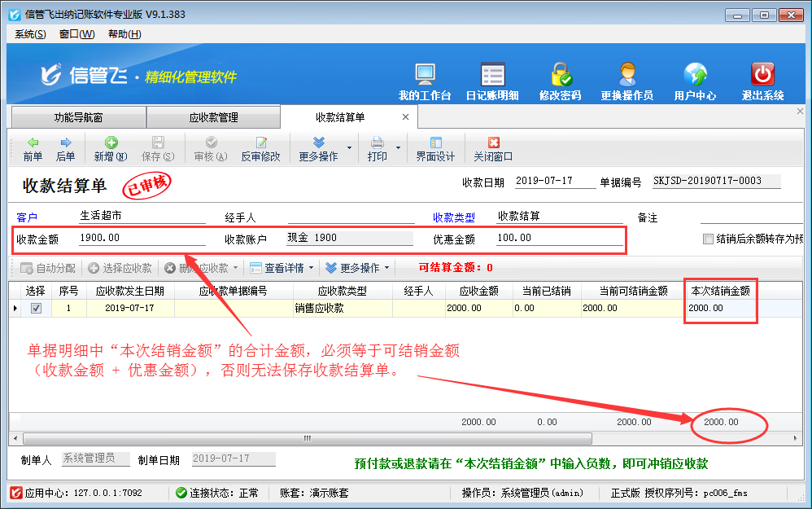Open 日记账明细 journal details
812x509 pixels.
tap(492, 81)
